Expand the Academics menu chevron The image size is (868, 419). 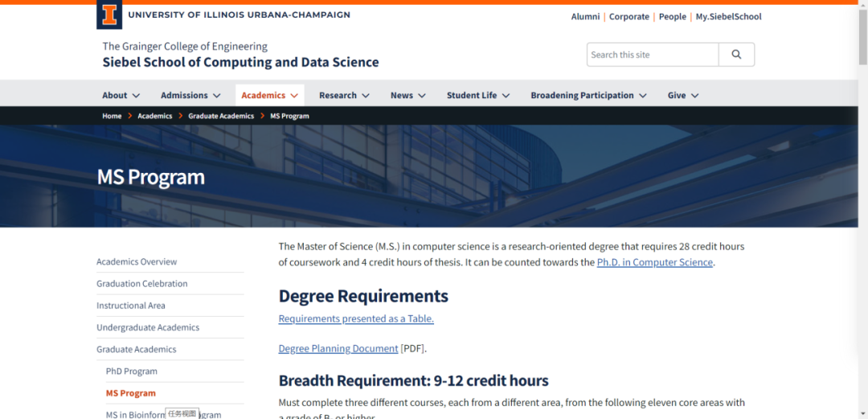pyautogui.click(x=294, y=96)
